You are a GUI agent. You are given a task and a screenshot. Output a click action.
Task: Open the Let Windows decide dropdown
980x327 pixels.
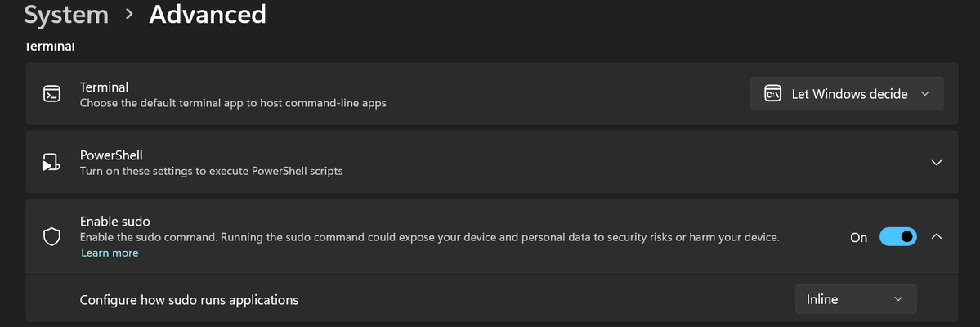click(846, 94)
